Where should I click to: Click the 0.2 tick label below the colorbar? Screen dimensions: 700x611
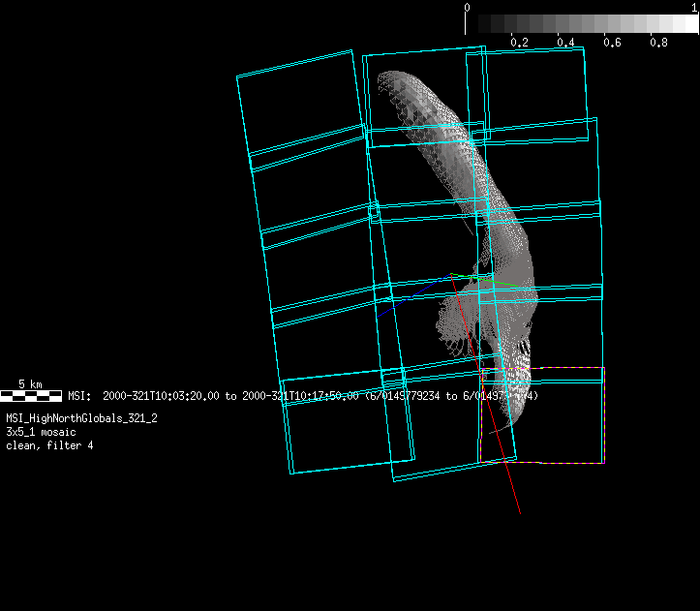tap(519, 43)
